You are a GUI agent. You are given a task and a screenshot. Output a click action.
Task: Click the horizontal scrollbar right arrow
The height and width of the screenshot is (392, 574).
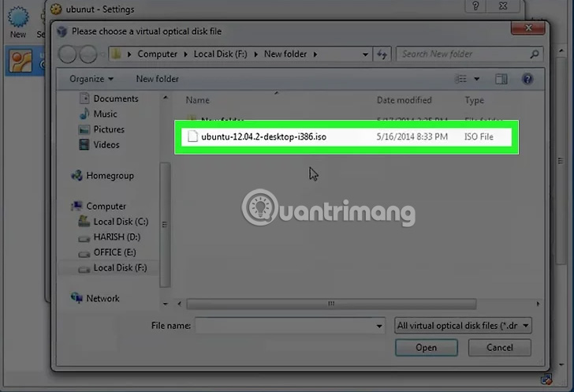(x=538, y=304)
